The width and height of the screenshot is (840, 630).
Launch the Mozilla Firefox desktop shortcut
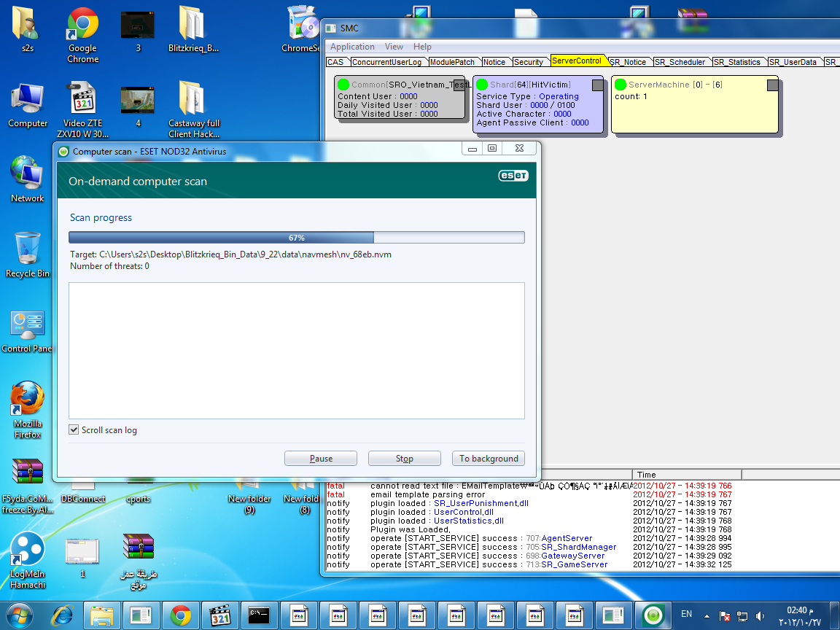pyautogui.click(x=27, y=410)
